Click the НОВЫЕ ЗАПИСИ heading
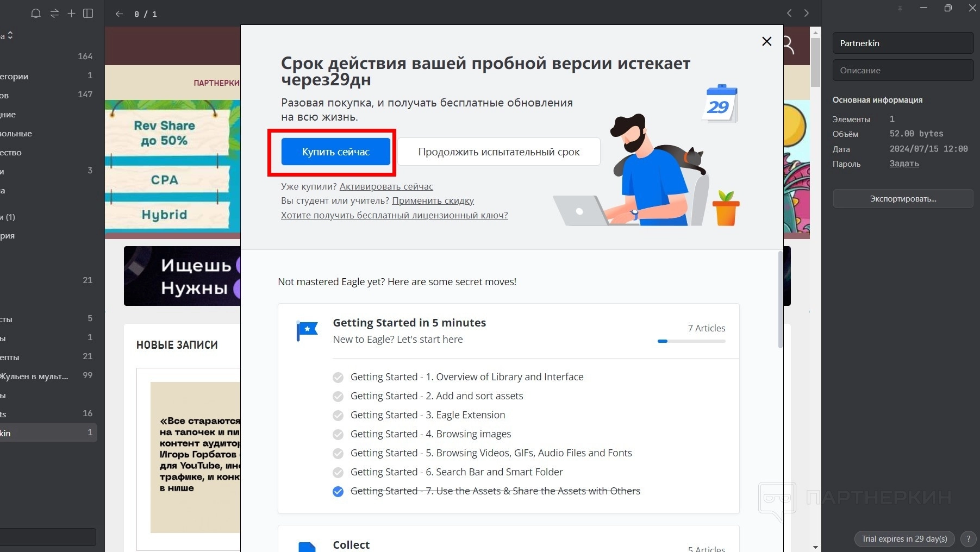Image resolution: width=980 pixels, height=552 pixels. coord(177,345)
